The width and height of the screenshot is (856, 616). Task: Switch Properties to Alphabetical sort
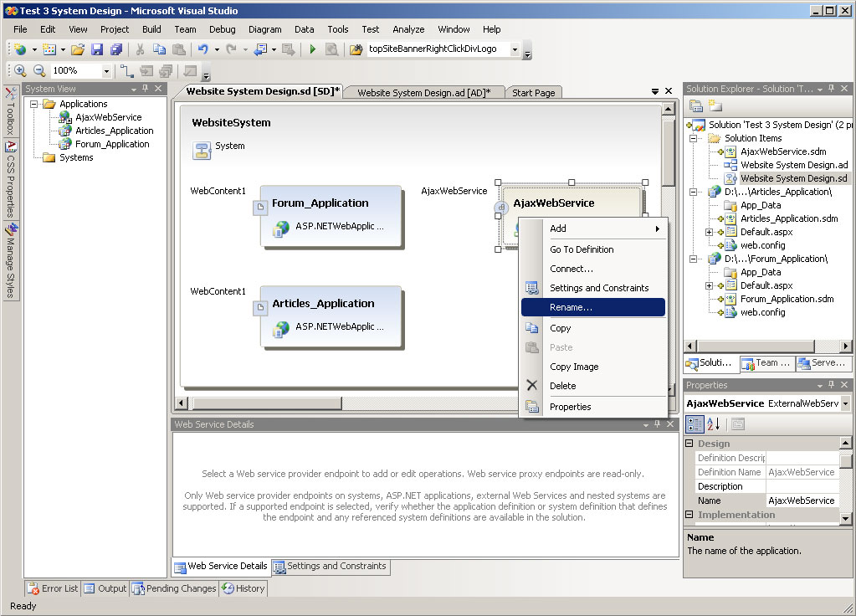[x=714, y=423]
